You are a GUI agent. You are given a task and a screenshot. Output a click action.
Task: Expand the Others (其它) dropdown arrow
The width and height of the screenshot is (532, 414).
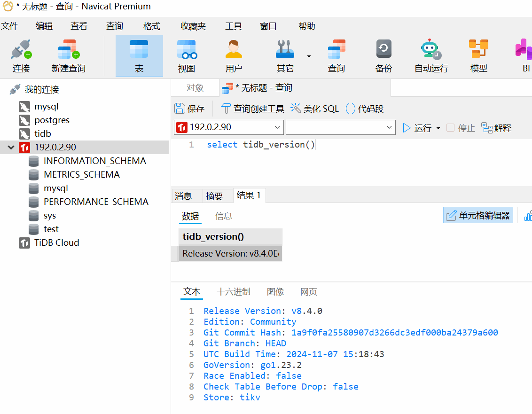(x=309, y=56)
